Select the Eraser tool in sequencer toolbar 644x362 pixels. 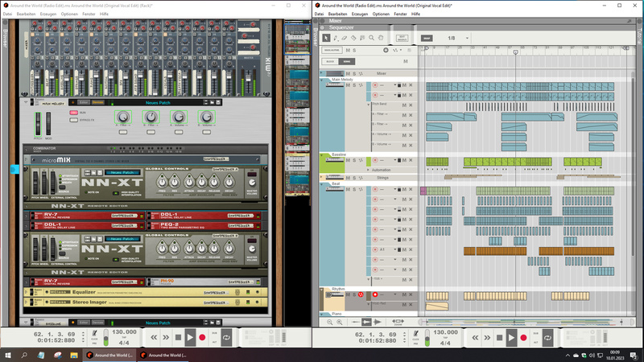pyautogui.click(x=345, y=38)
